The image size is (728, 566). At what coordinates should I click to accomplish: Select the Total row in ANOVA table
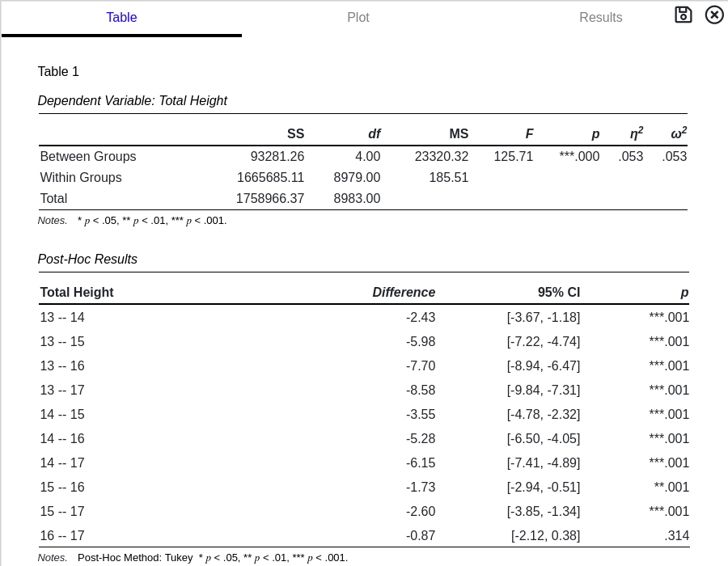click(53, 198)
